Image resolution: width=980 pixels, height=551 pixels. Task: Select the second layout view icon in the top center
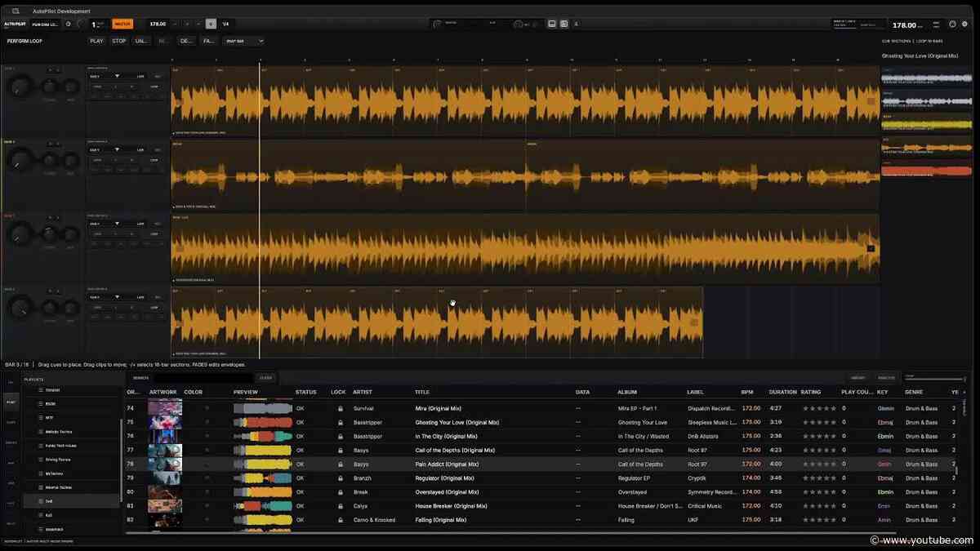pos(564,24)
